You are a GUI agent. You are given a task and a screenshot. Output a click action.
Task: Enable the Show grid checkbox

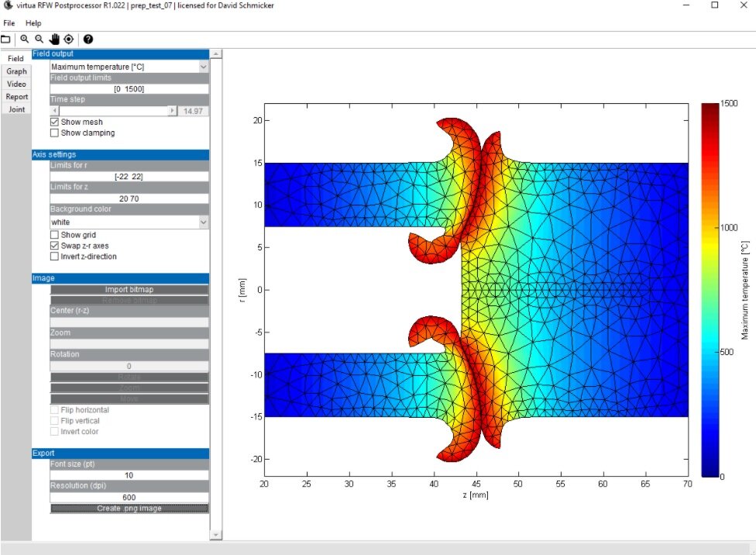click(x=54, y=235)
